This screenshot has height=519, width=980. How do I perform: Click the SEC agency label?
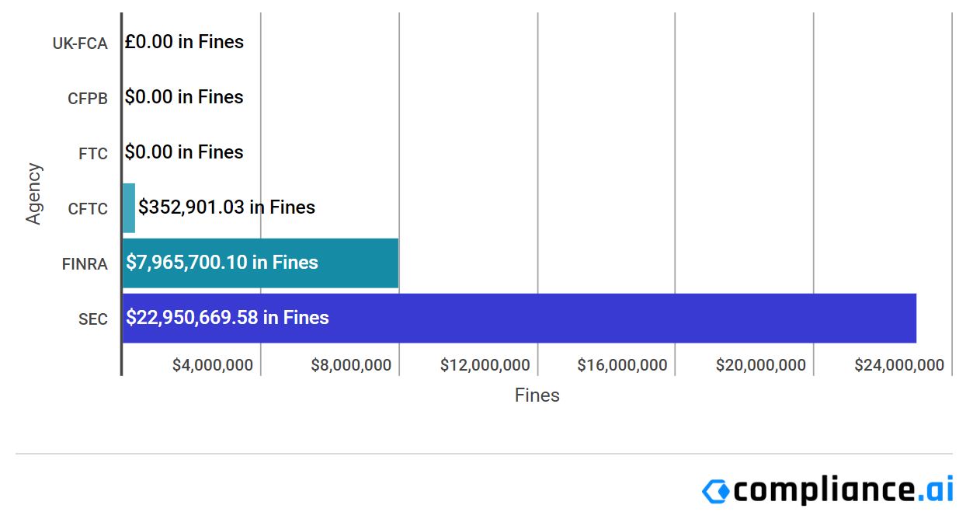click(x=92, y=319)
